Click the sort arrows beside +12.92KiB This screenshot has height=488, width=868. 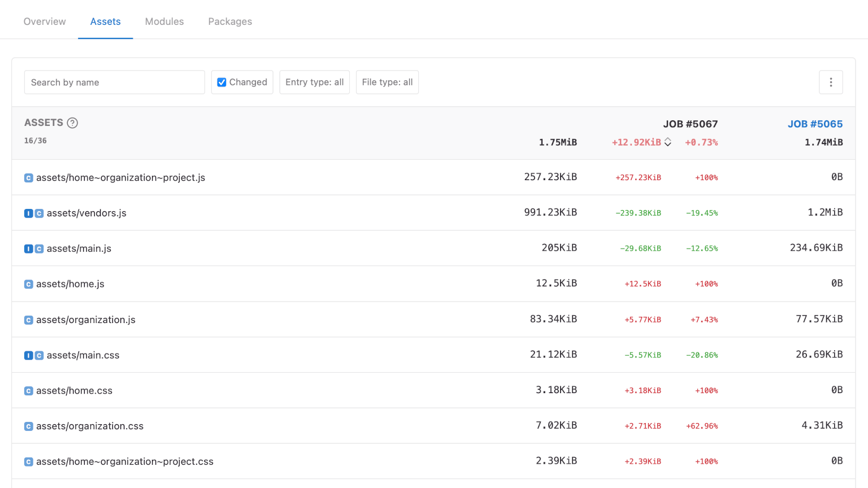pyautogui.click(x=668, y=142)
